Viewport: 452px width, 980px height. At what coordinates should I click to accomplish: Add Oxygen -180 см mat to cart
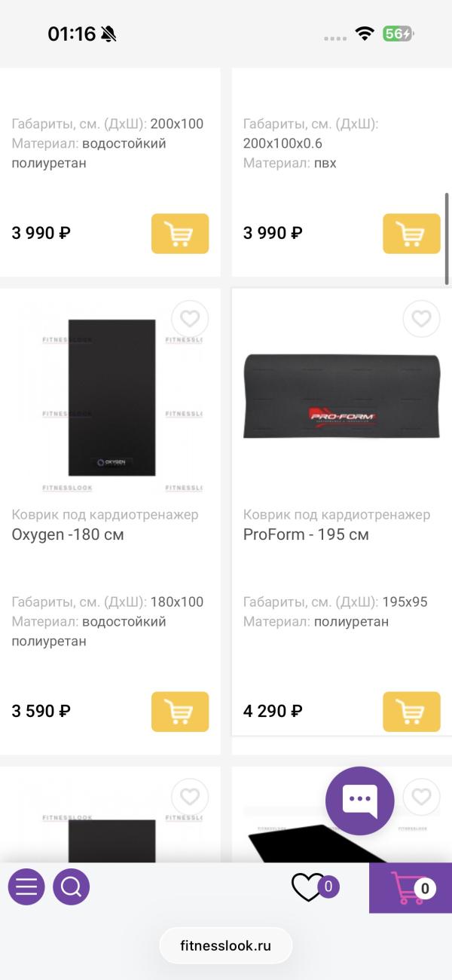(x=179, y=711)
